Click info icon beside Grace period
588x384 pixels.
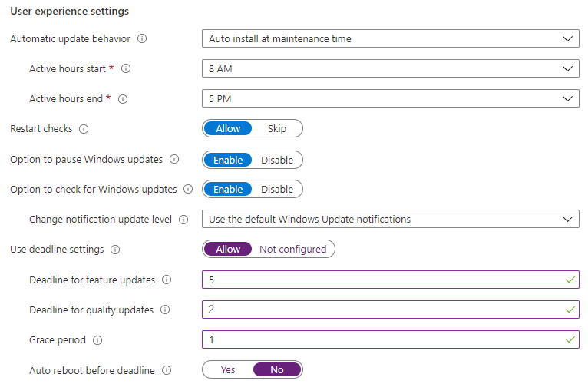[97, 340]
